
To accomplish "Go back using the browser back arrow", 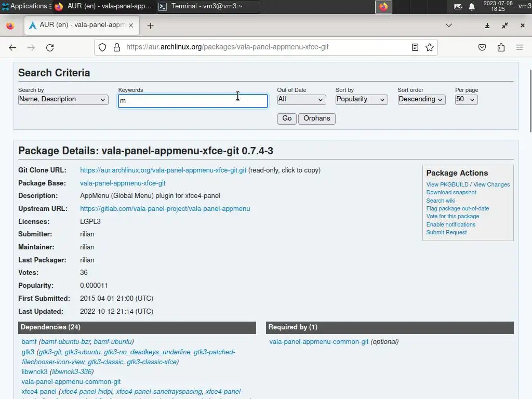I will 12,47.
